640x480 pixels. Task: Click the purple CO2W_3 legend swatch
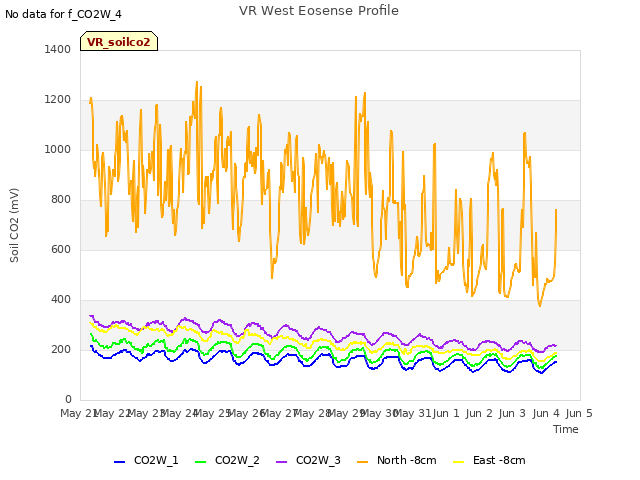282,461
